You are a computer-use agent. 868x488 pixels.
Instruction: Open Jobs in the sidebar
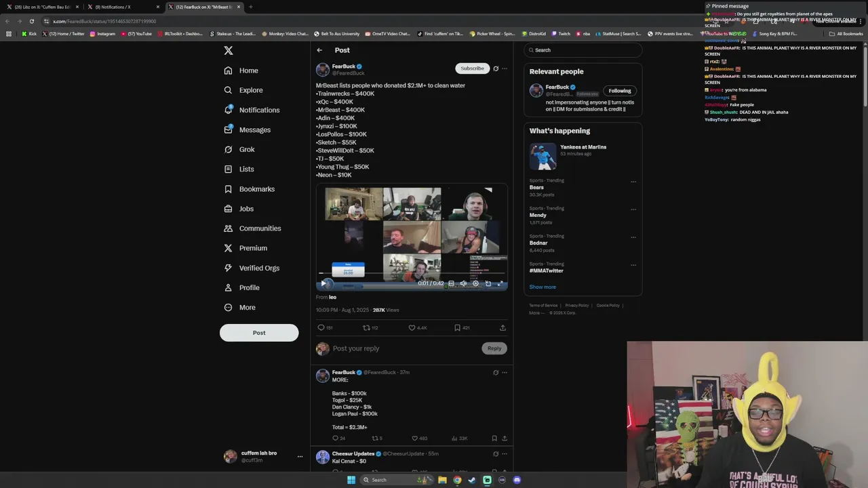click(239, 209)
